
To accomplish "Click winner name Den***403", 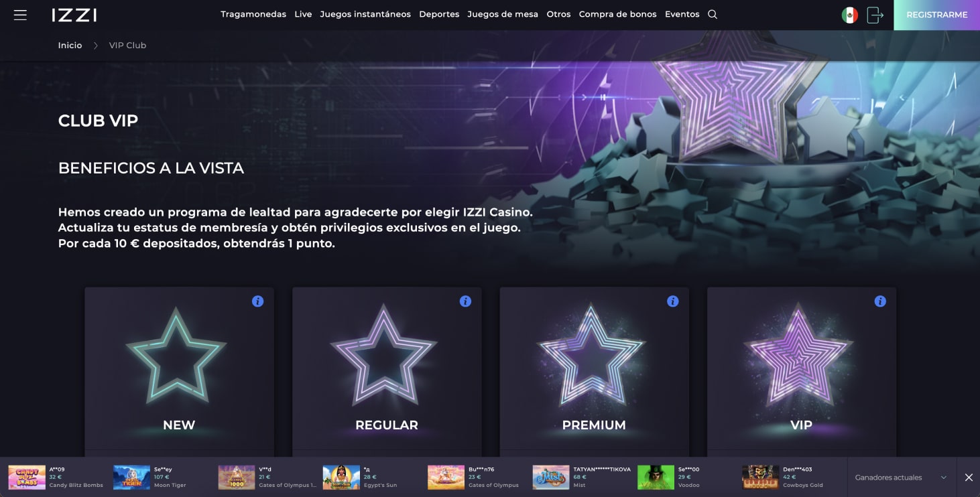I will click(x=798, y=470).
